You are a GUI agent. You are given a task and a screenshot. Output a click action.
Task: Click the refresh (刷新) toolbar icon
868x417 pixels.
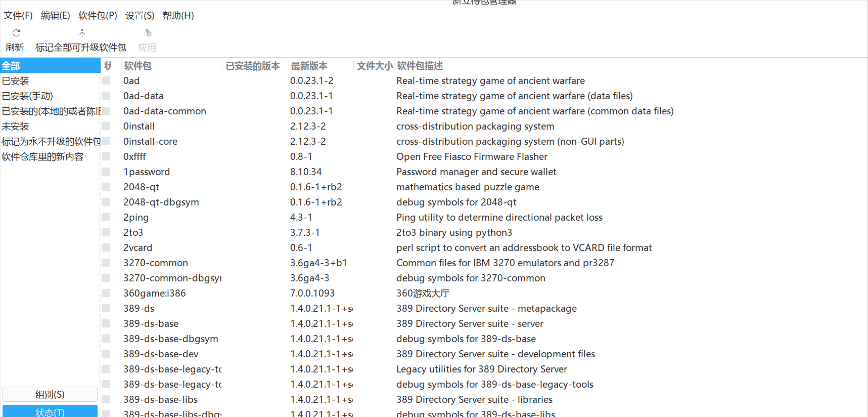[16, 33]
